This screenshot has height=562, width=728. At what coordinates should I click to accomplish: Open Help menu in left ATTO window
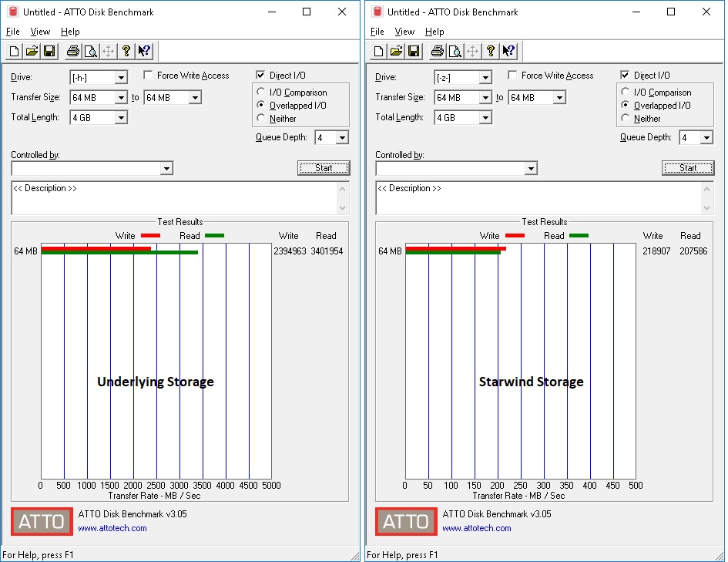click(x=70, y=32)
